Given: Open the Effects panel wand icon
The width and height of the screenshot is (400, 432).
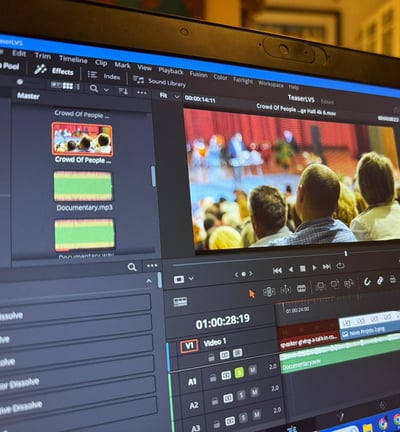Looking at the screenshot, I should click(40, 69).
